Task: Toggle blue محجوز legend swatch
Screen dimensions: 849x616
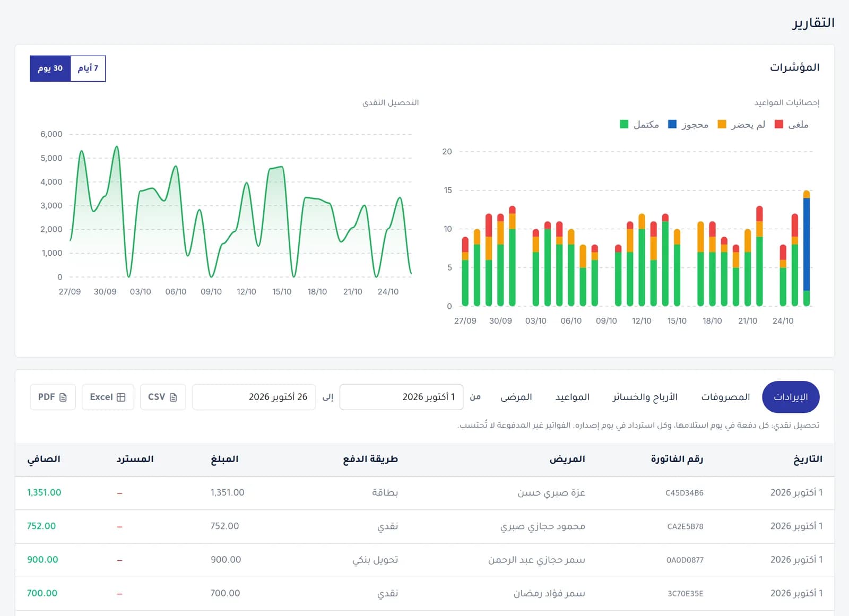Action: tap(672, 124)
